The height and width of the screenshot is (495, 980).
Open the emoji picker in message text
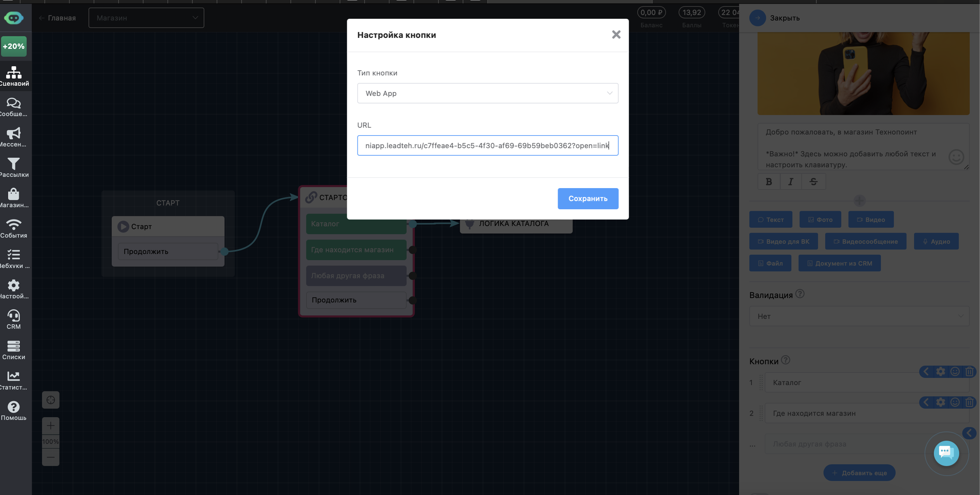pos(956,157)
